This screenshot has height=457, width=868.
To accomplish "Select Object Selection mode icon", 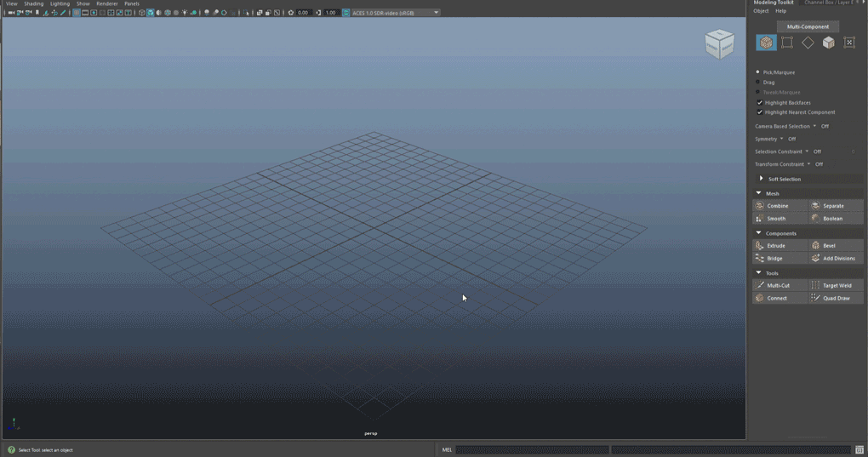I will [x=766, y=43].
